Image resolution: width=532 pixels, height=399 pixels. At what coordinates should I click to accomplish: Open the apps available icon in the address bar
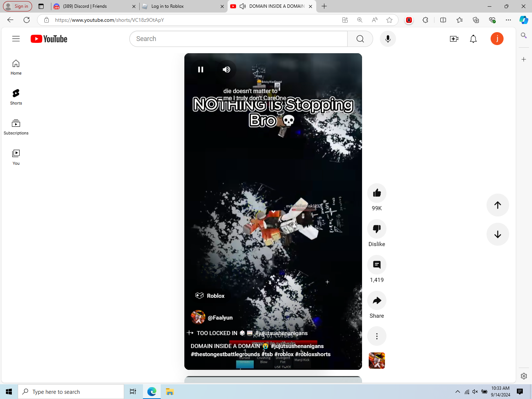(x=345, y=20)
